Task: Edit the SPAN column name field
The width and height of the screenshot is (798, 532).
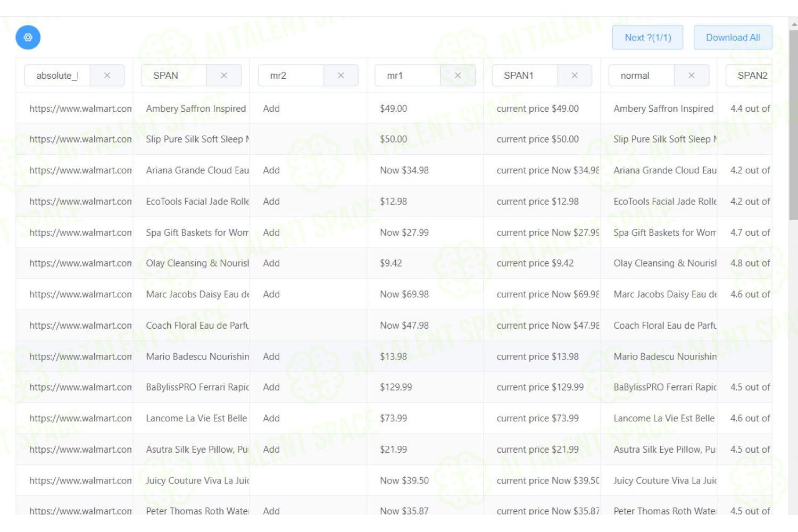Action: pos(174,76)
